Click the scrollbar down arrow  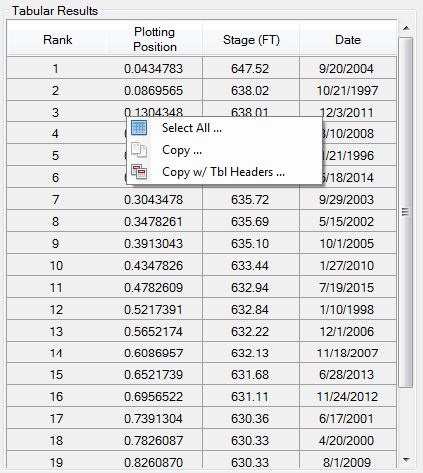[x=406, y=460]
